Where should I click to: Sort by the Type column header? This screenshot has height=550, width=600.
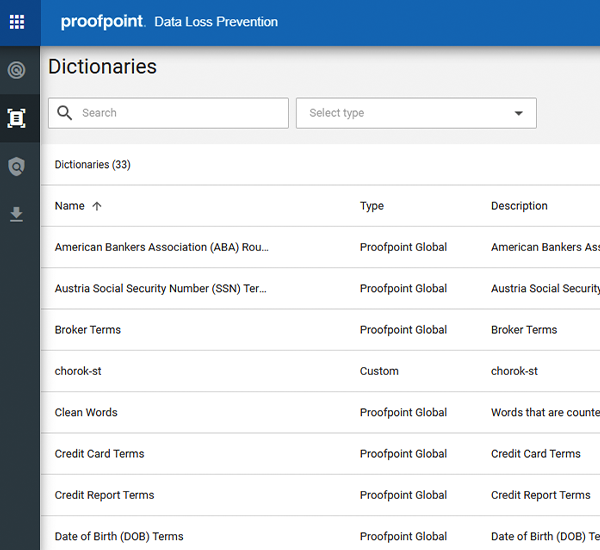click(372, 206)
